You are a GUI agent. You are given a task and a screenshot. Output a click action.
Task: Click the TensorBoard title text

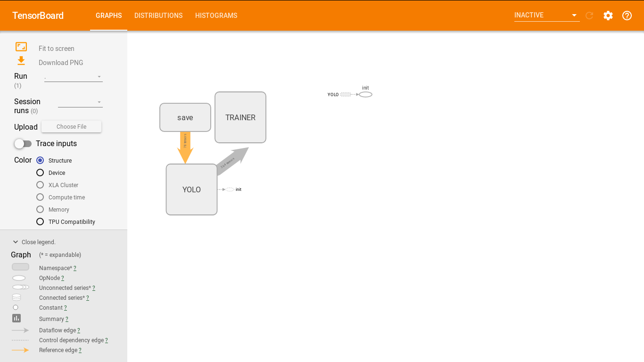point(38,16)
